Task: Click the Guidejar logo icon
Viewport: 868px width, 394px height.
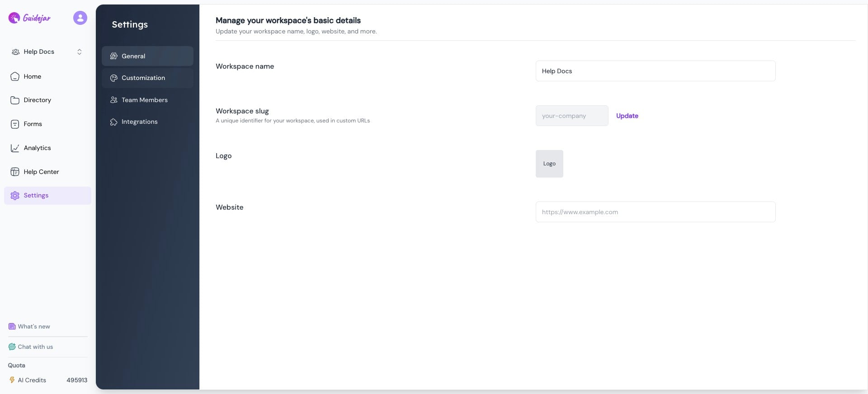Action: coord(14,18)
